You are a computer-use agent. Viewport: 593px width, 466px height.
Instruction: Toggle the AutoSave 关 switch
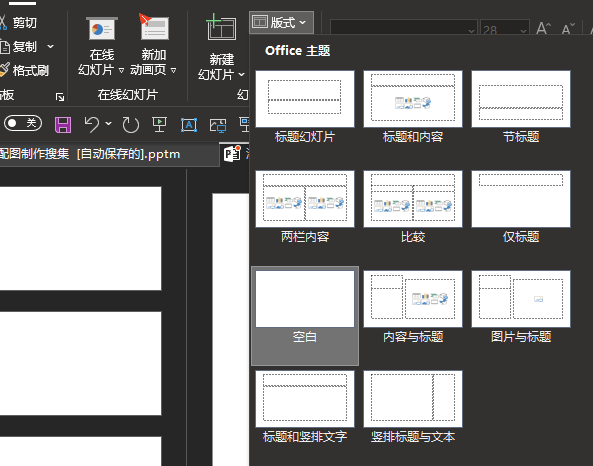pyautogui.click(x=23, y=123)
